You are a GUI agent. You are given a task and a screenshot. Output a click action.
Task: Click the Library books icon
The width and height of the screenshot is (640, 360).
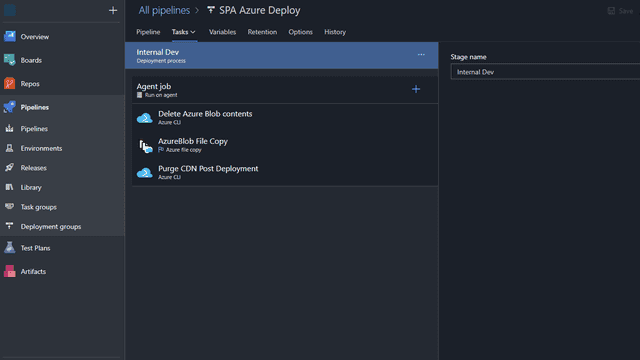coord(9,187)
